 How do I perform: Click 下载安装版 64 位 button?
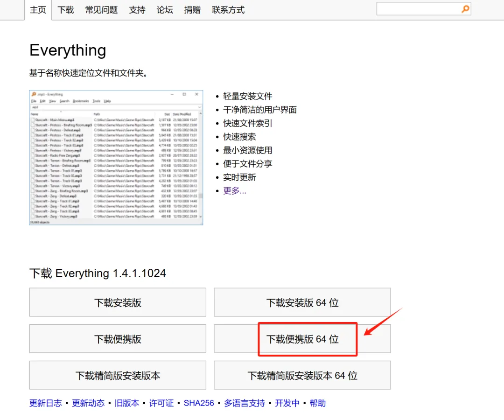[x=302, y=302]
